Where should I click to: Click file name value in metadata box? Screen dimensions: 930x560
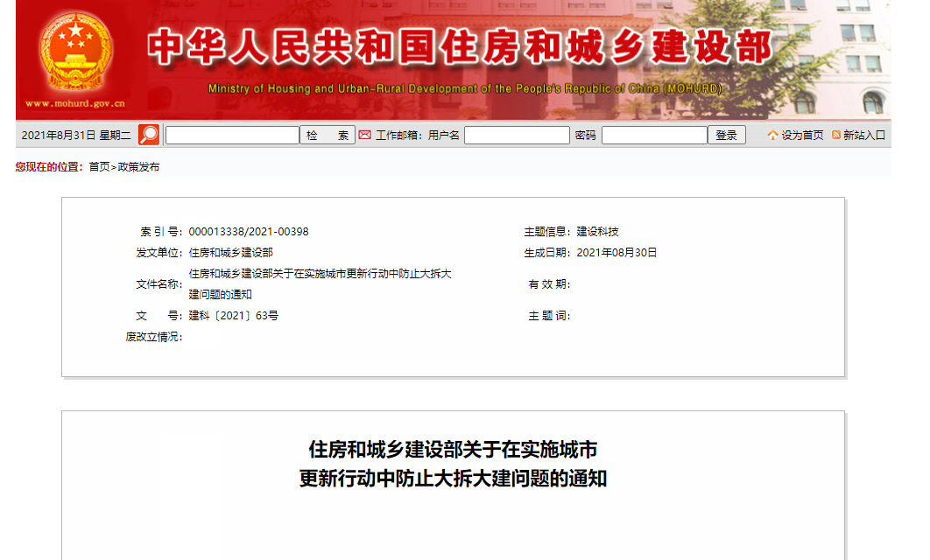click(x=321, y=284)
